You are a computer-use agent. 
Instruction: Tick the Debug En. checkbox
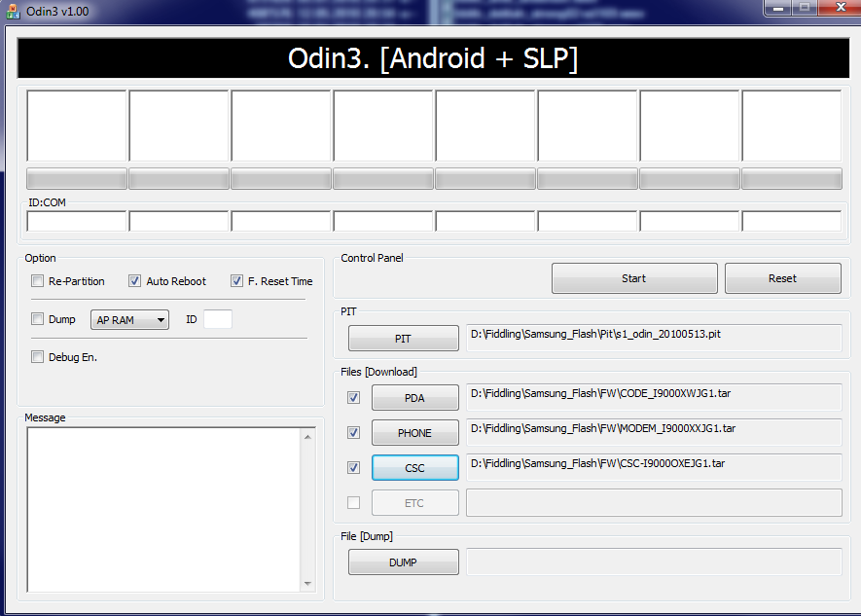pos(37,357)
